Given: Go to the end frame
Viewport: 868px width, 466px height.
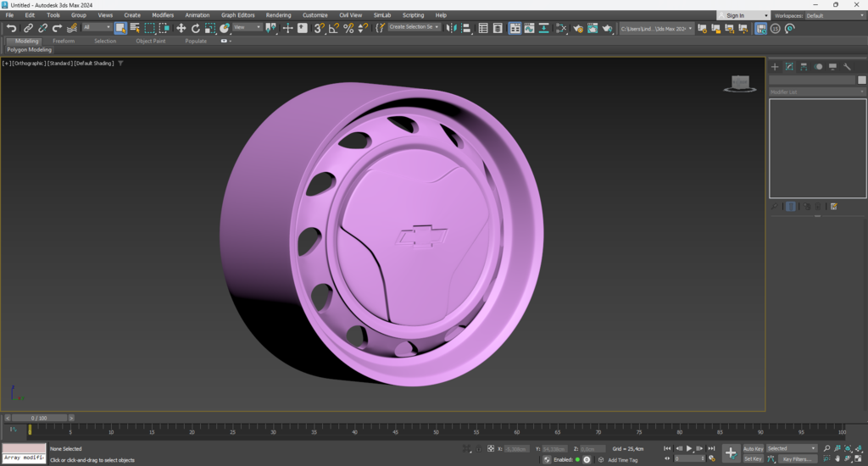Looking at the screenshot, I should click(711, 448).
